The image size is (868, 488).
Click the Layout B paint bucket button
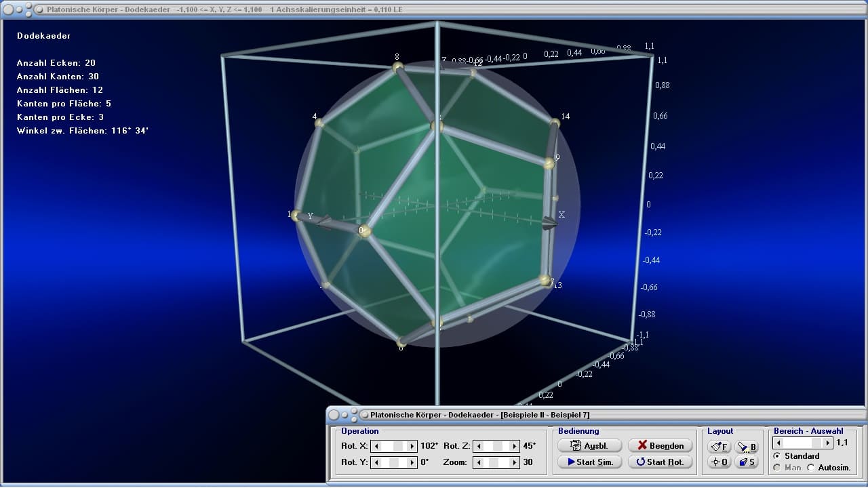[747, 447]
